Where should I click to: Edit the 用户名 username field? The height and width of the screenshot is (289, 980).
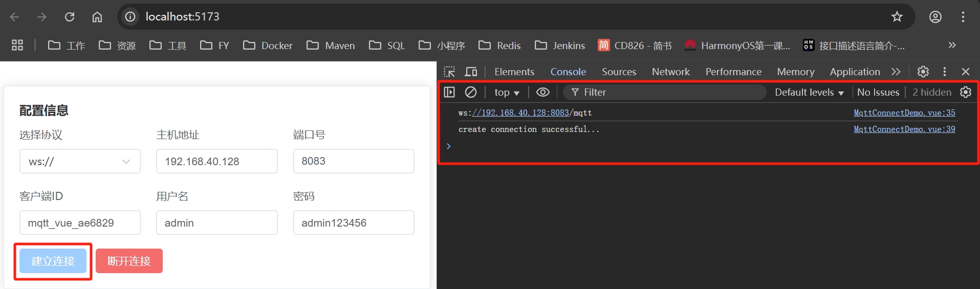click(x=217, y=223)
